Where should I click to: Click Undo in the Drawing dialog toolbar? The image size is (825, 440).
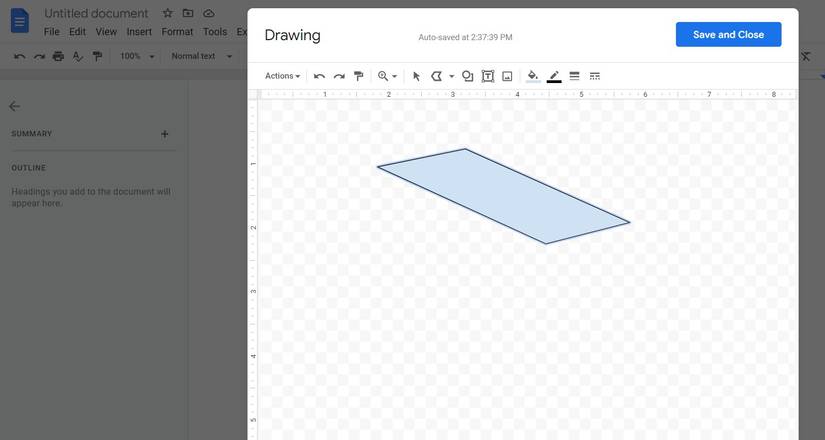tap(319, 76)
